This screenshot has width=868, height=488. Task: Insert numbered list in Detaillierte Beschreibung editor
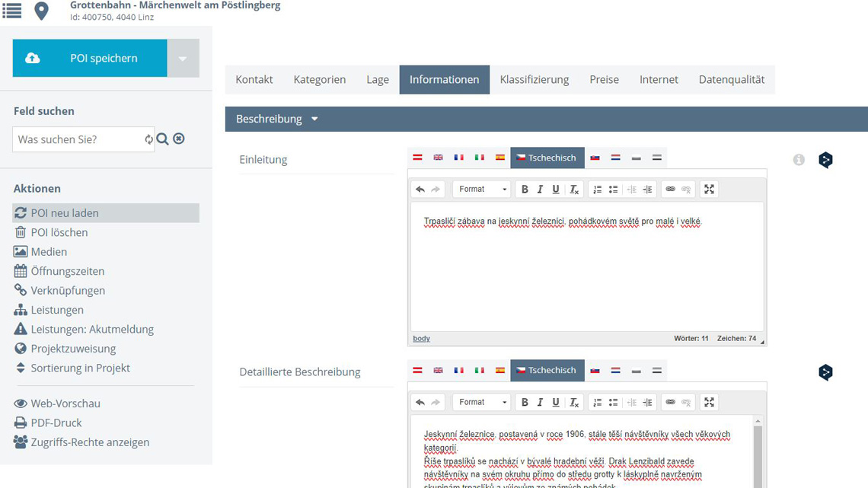point(597,402)
